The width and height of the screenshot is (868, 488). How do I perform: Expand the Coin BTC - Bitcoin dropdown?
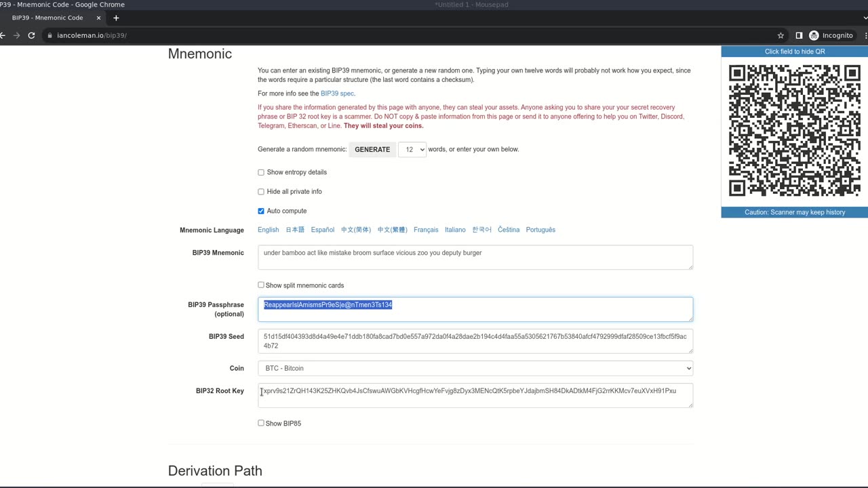pyautogui.click(x=475, y=368)
